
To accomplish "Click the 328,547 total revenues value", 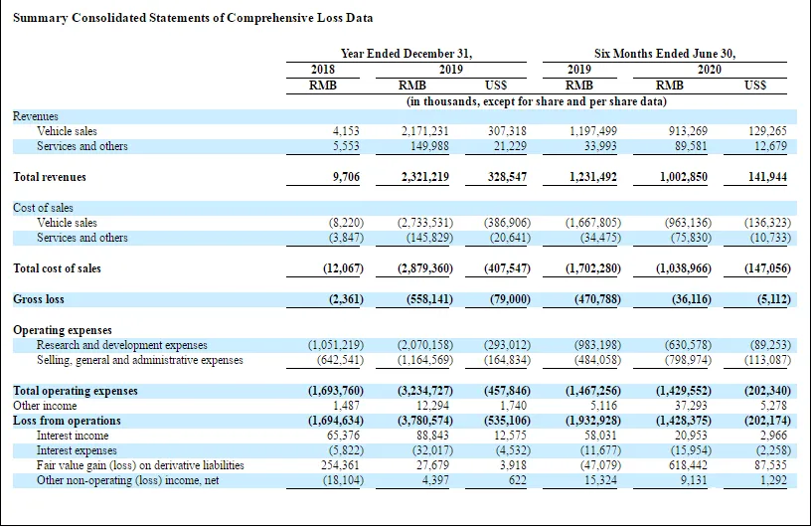I will click(x=507, y=177).
